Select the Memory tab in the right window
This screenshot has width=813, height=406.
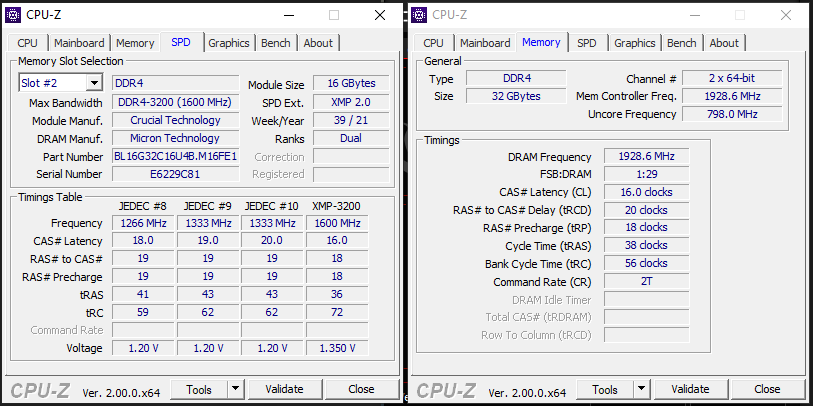(x=541, y=42)
